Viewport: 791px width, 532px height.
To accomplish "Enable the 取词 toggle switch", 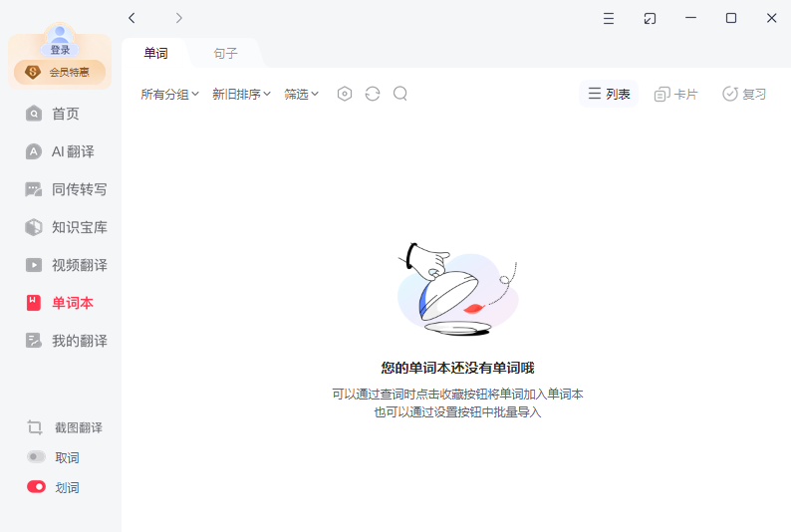I will tap(36, 457).
